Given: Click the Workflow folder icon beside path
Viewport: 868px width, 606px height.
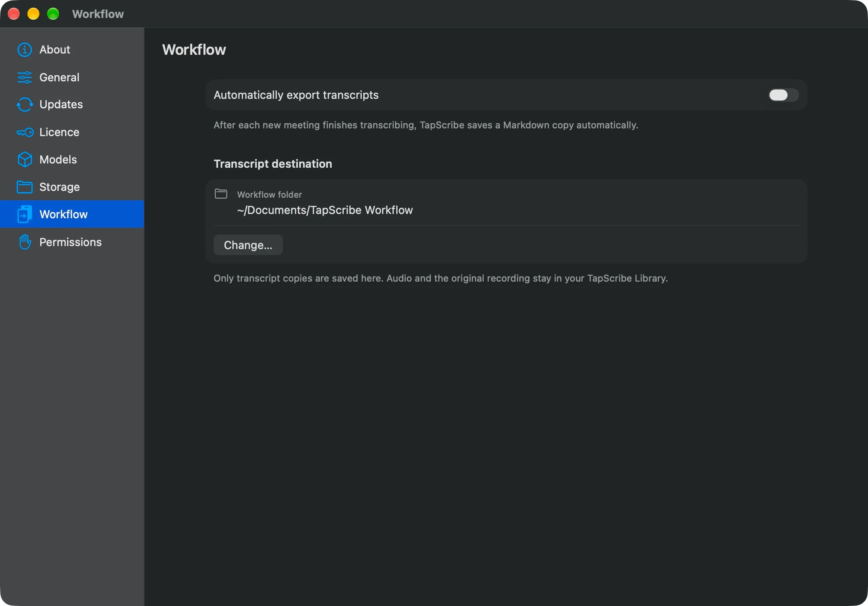Looking at the screenshot, I should [221, 194].
